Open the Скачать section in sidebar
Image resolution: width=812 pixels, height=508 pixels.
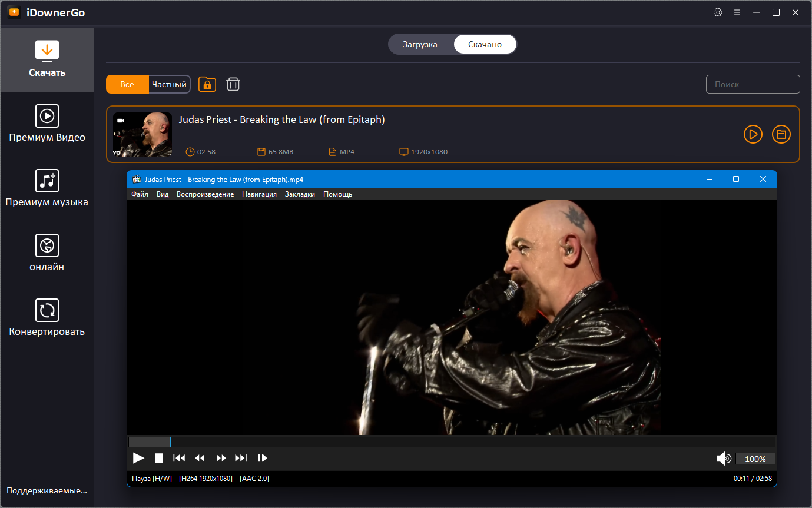click(x=47, y=60)
